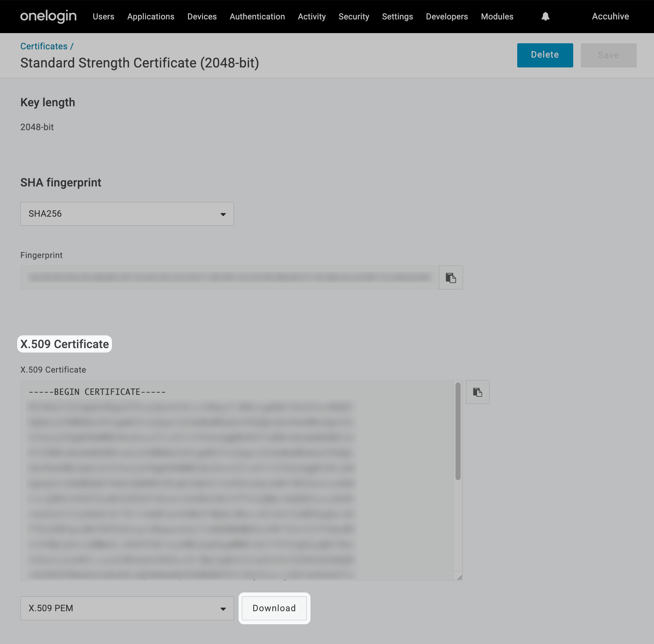This screenshot has width=654, height=644.
Task: Open the X.509 PEM format dropdown
Action: tap(127, 608)
